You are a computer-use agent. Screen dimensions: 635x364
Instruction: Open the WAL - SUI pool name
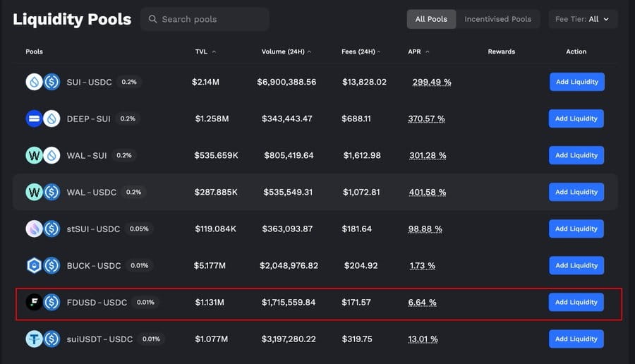tap(87, 156)
